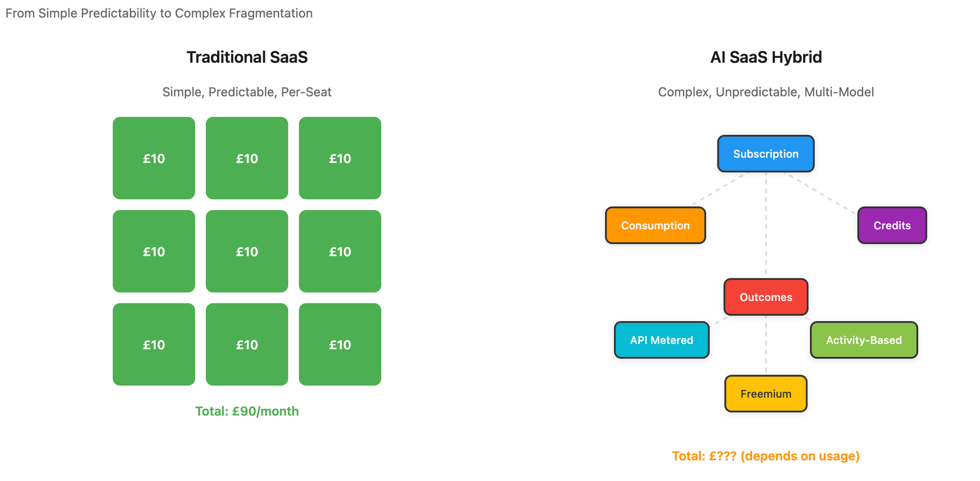Click the center £10 tile of the grid

coord(247,252)
